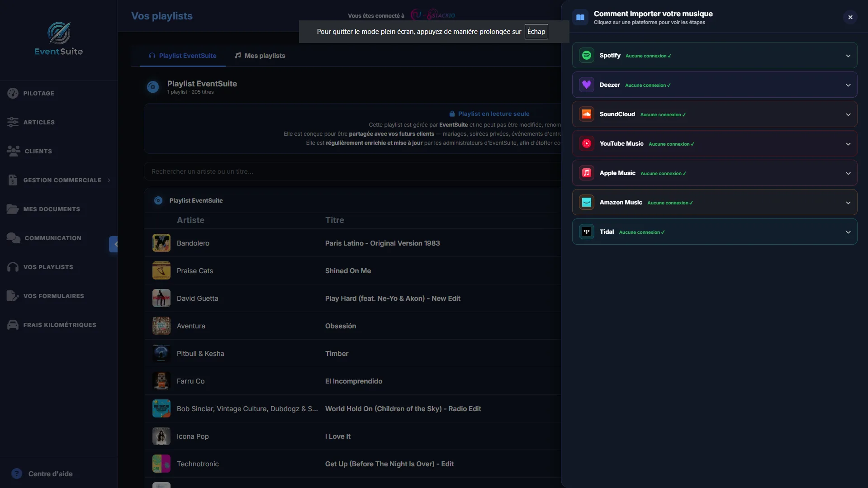Screen dimensions: 868x488
Task: Click the Tidal logo icon
Action: tap(587, 232)
